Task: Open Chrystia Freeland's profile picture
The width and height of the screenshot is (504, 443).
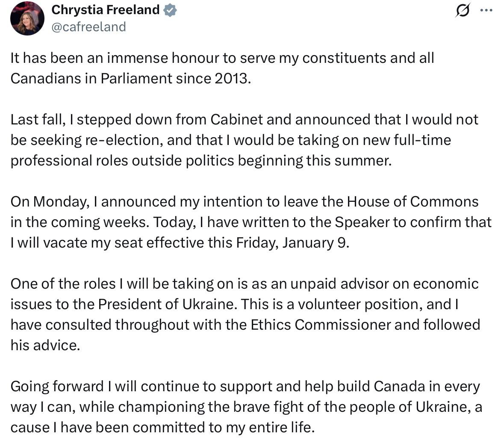Action: coord(27,18)
